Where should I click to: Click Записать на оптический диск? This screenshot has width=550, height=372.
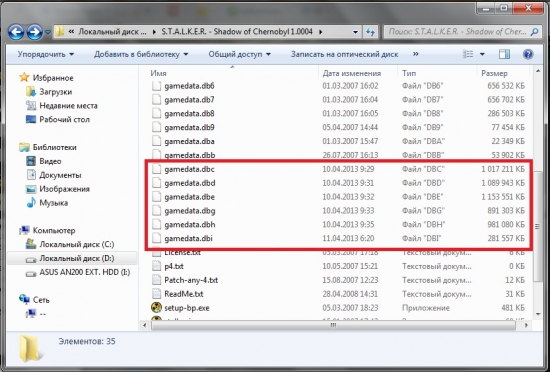coord(344,54)
